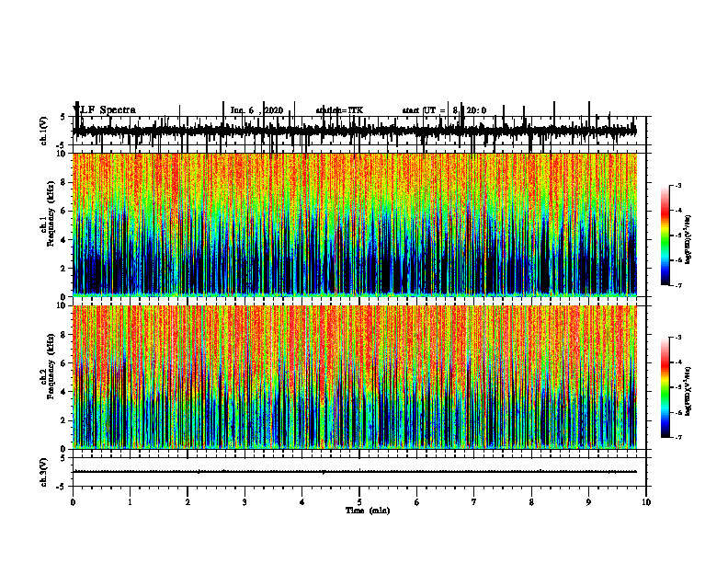Click the "-3" value on ch.1 colorbar

[x=678, y=185]
